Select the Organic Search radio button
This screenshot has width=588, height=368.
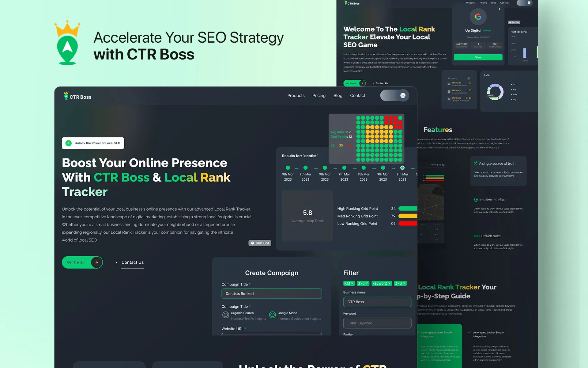(x=225, y=315)
